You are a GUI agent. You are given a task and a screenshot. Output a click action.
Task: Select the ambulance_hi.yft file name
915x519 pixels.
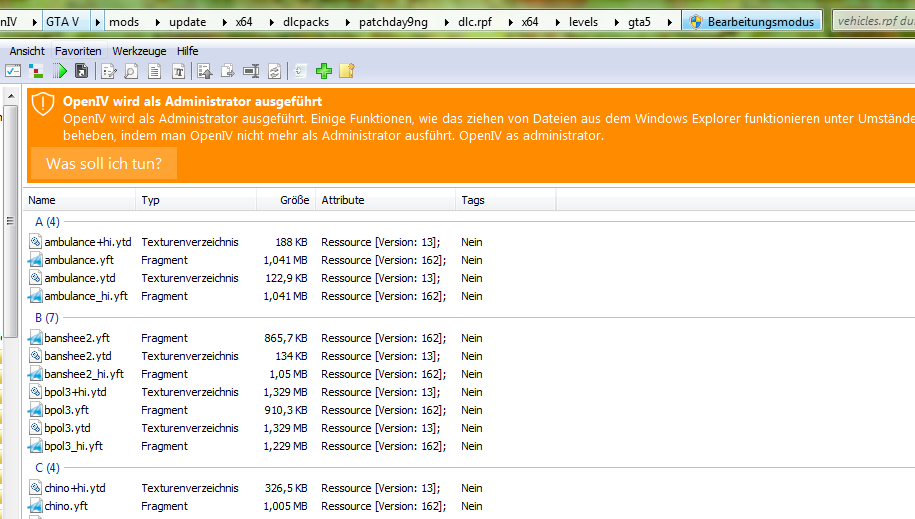tap(86, 296)
